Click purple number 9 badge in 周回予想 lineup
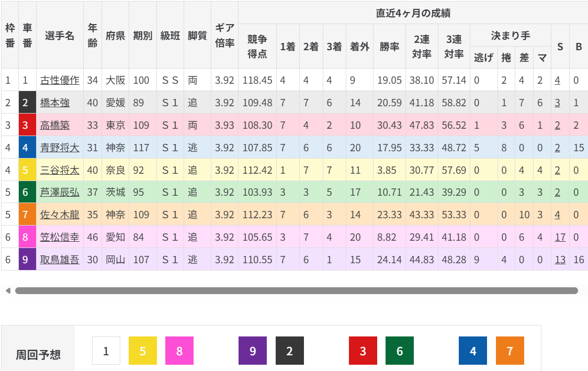The width and height of the screenshot is (588, 371). coord(253,351)
